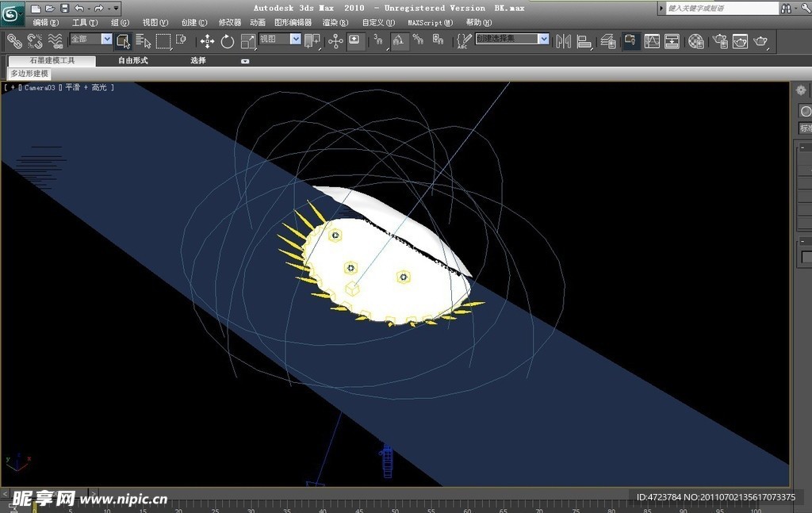Toggle the 3D Snaps button
The height and width of the screenshot is (513, 812).
click(x=378, y=40)
